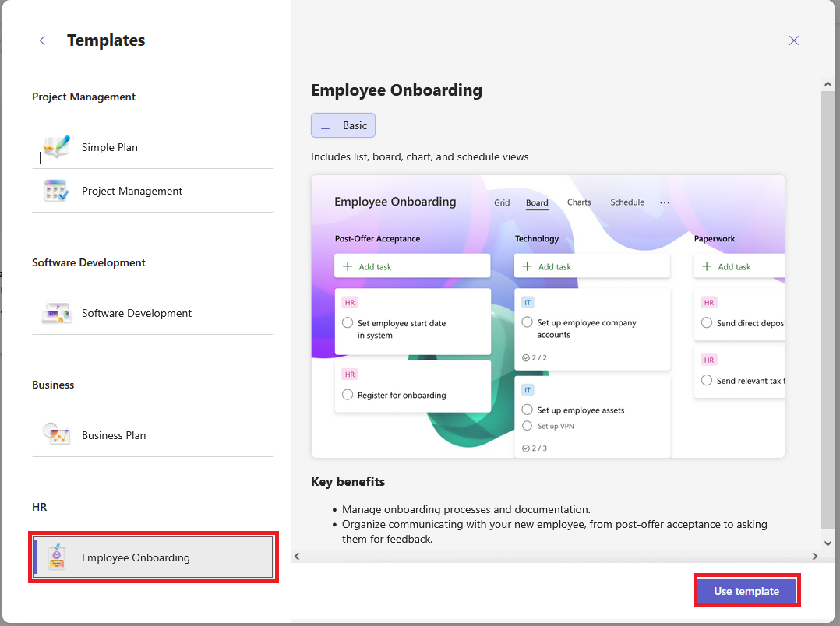This screenshot has height=626, width=840.
Task: Click the Employee Onboarding badge icon
Action: click(57, 557)
